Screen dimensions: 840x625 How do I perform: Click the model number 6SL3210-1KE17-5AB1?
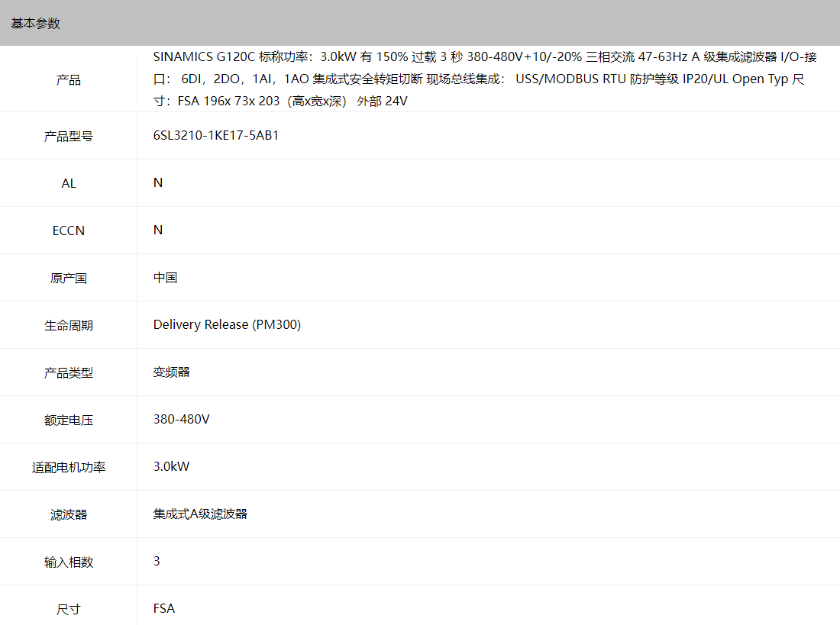click(x=216, y=136)
